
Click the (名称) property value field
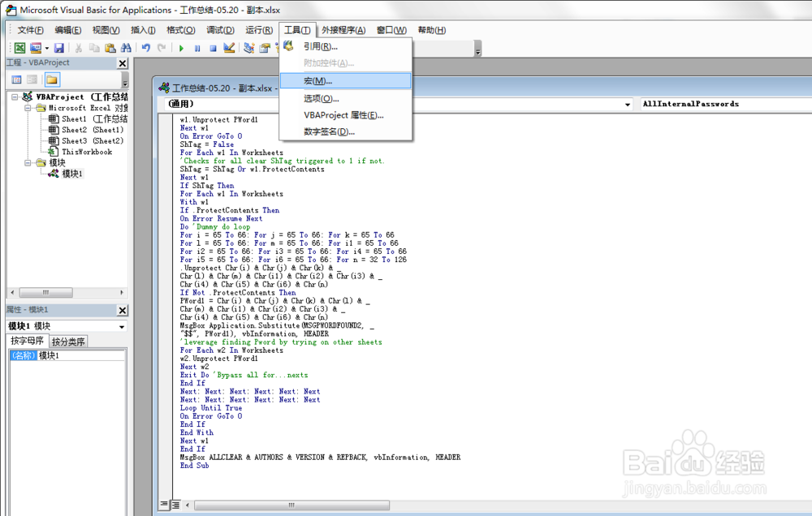80,355
